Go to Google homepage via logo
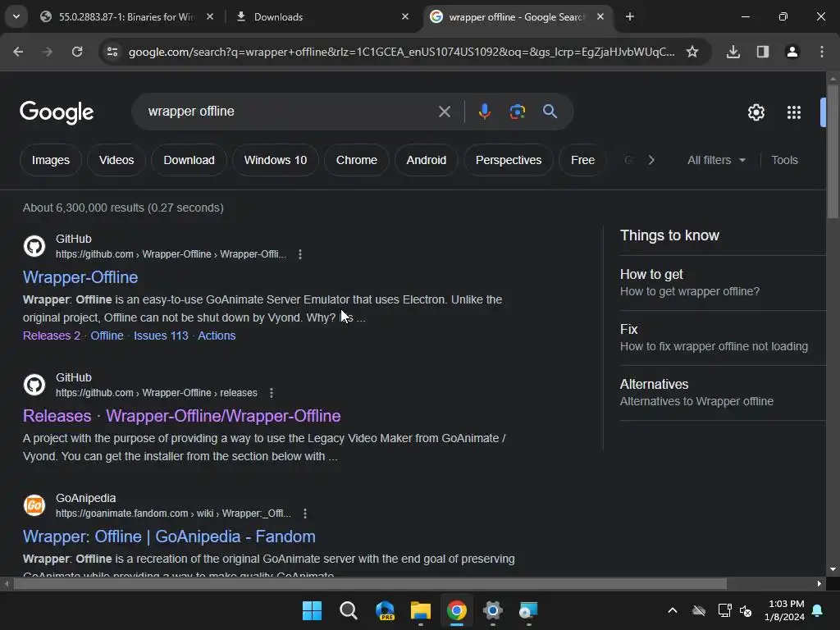840x630 pixels. [57, 112]
